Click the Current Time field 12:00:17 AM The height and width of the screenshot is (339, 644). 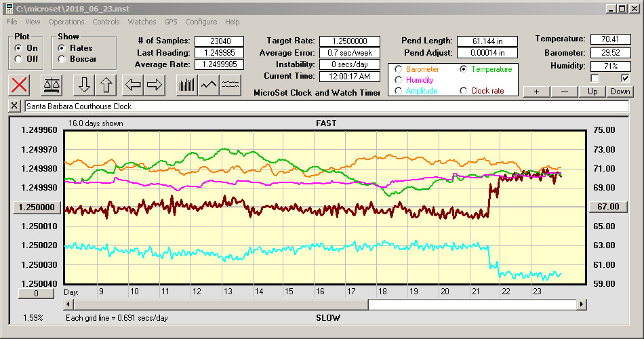(x=350, y=76)
